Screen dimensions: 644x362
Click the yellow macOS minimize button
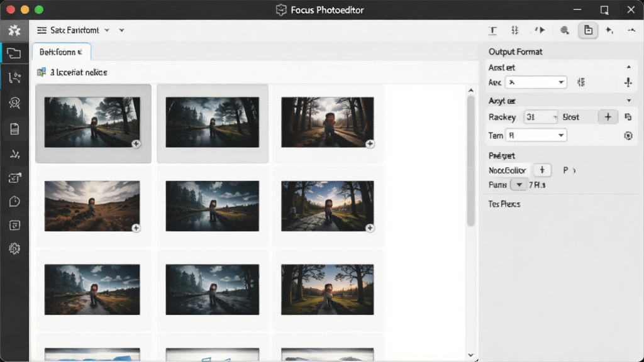25,9
